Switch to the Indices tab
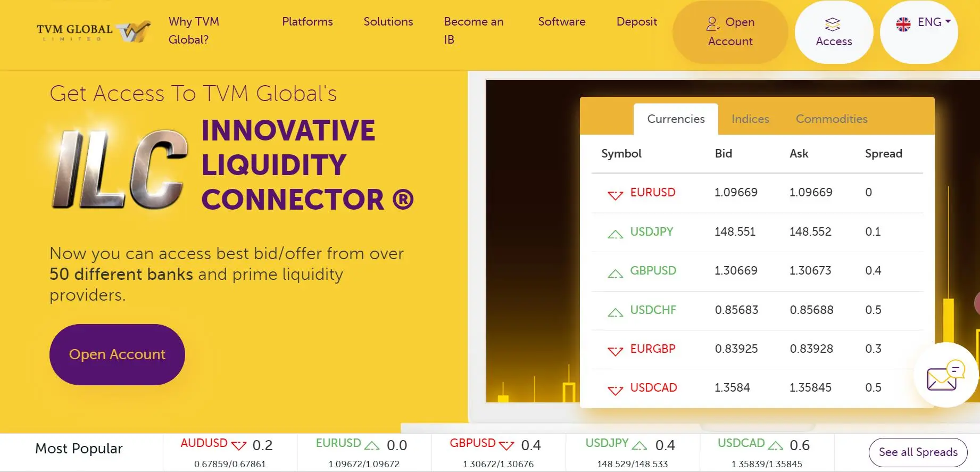 pyautogui.click(x=750, y=119)
